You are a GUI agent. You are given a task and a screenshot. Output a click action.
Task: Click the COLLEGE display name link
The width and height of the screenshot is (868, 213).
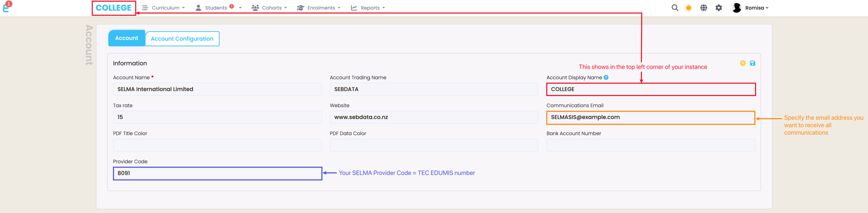point(114,8)
